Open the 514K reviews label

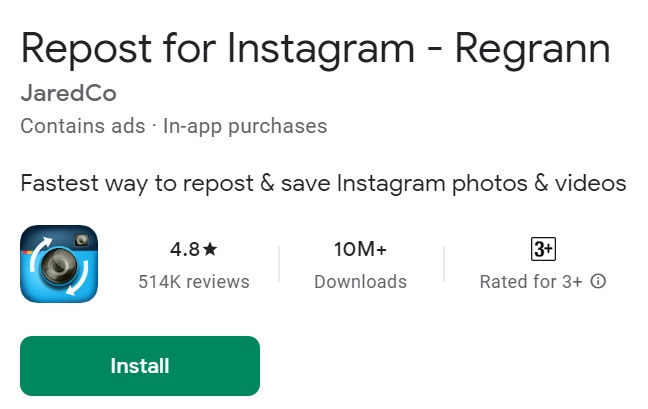pos(194,282)
